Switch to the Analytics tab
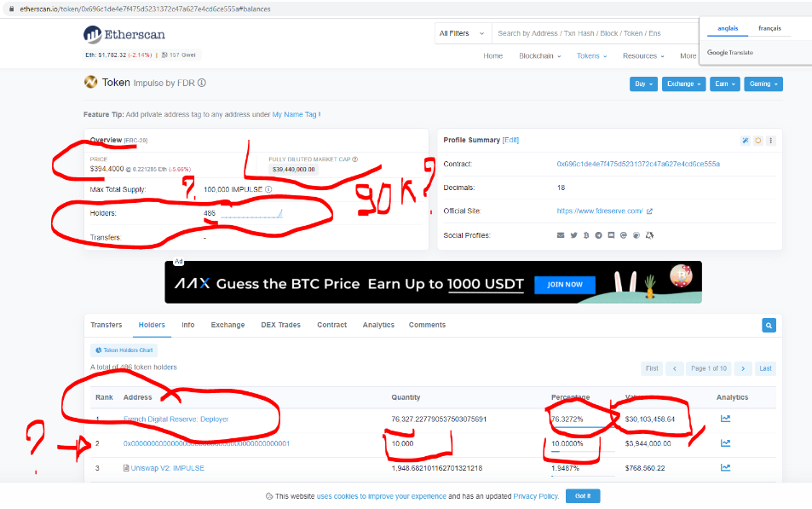This screenshot has height=509, width=812. (x=378, y=325)
